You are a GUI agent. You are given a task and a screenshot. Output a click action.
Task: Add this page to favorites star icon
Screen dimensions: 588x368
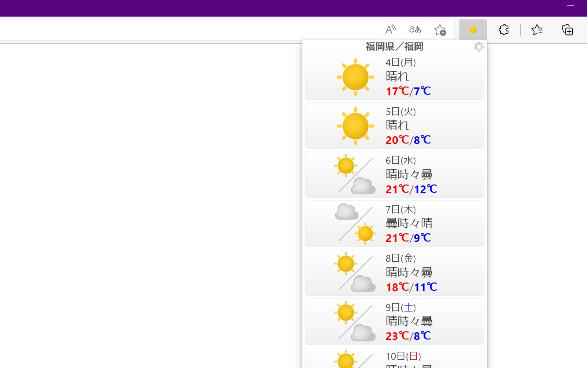[x=440, y=30]
